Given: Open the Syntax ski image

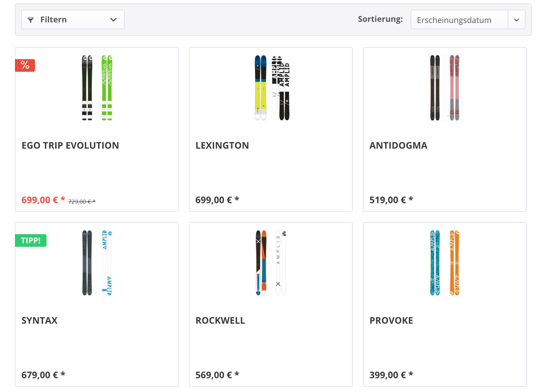Looking at the screenshot, I should [x=97, y=263].
